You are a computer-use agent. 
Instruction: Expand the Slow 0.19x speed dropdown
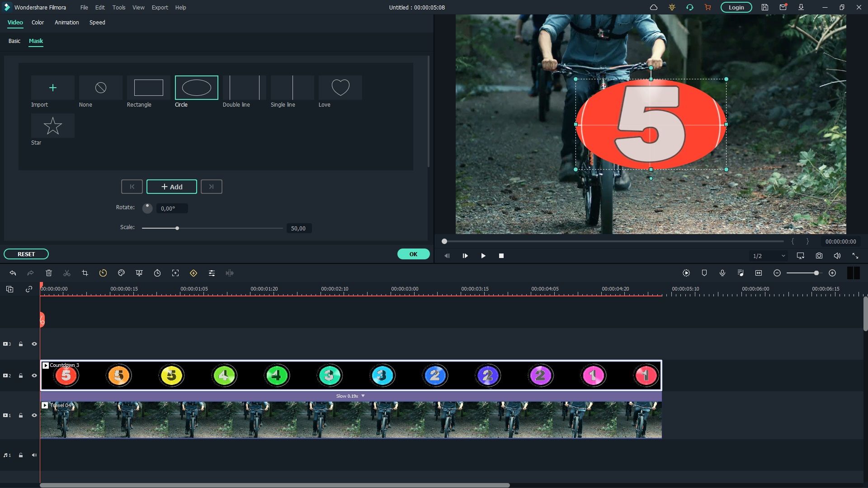click(363, 396)
